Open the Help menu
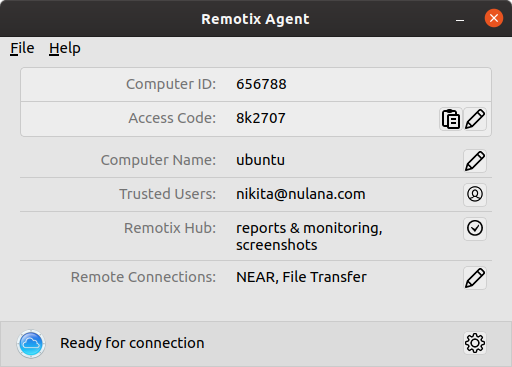 pyautogui.click(x=65, y=49)
